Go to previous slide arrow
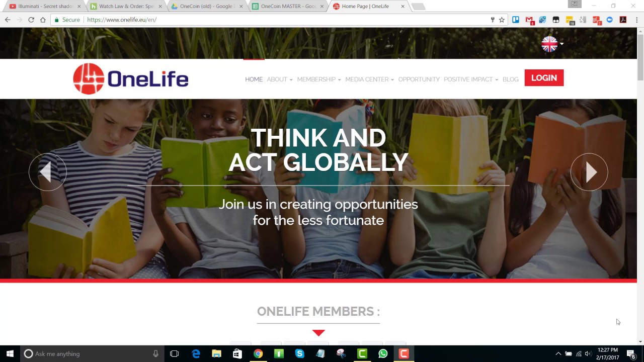The image size is (644, 362). tap(47, 172)
